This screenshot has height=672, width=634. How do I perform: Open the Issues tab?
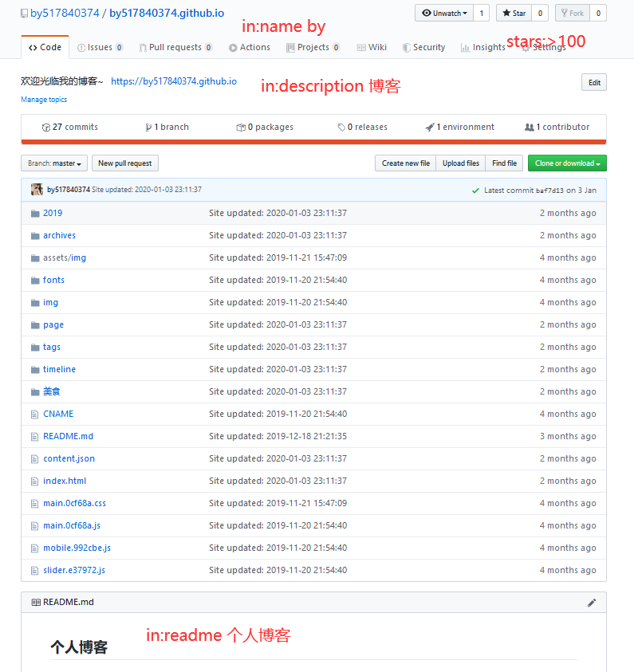tap(100, 47)
